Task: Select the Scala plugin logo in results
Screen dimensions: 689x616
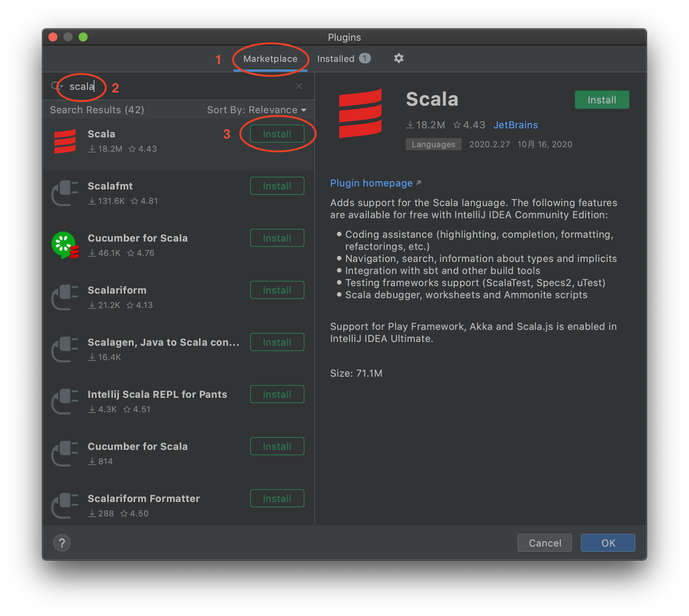Action: (65, 142)
